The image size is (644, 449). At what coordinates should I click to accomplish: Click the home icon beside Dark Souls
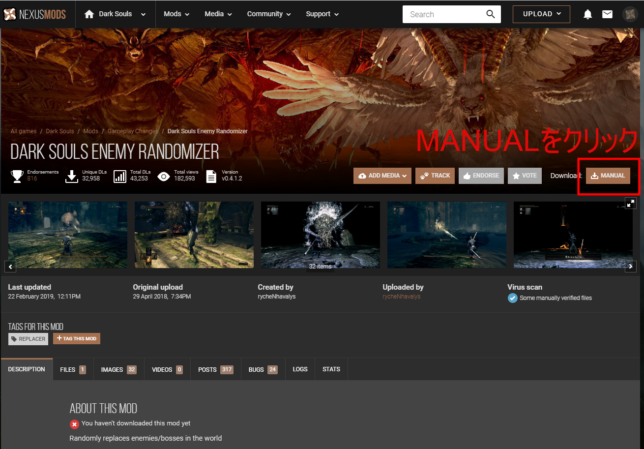(89, 14)
